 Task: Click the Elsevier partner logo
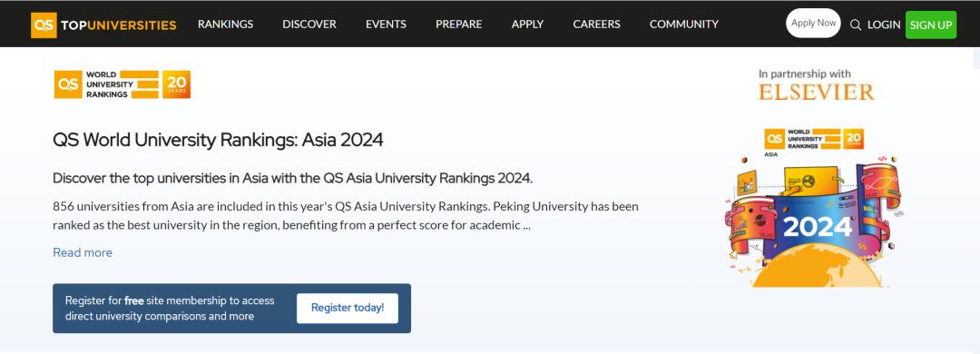pyautogui.click(x=817, y=92)
